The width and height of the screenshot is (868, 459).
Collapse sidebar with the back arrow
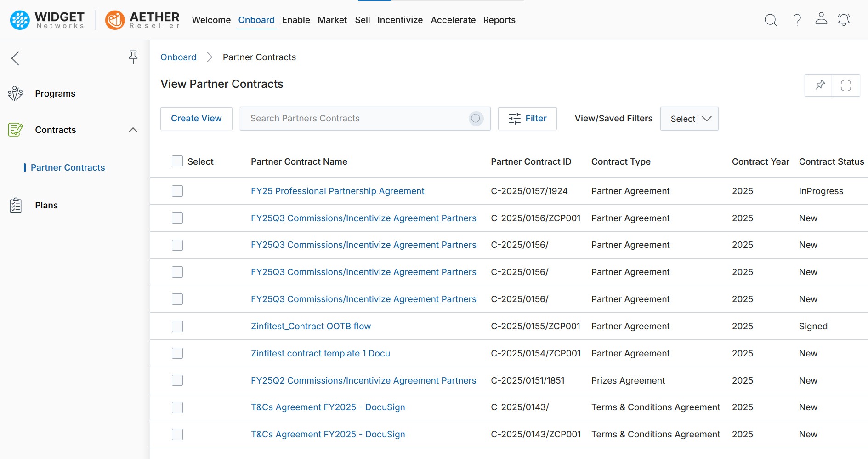(15, 58)
